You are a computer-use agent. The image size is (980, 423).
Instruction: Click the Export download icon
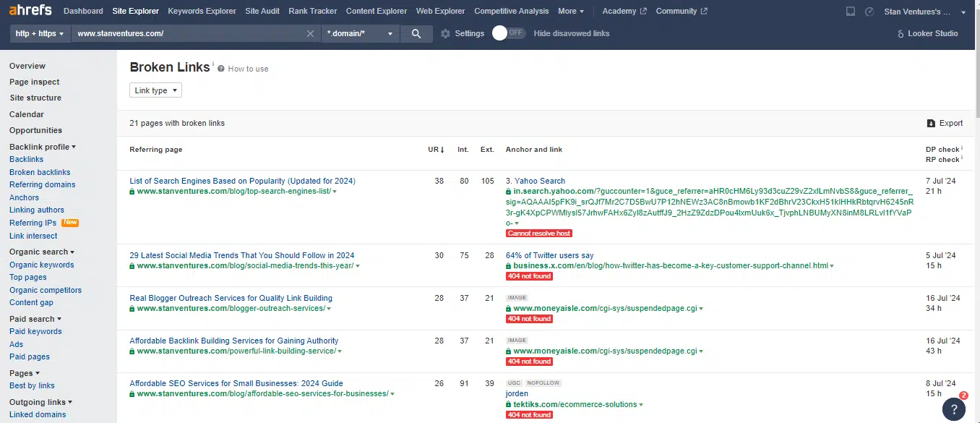[931, 124]
